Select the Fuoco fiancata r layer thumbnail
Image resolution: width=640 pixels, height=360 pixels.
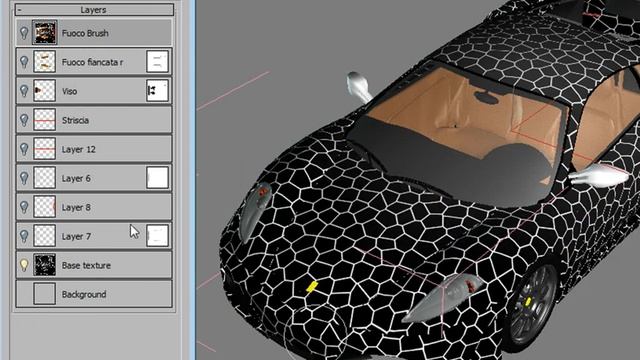(x=44, y=62)
